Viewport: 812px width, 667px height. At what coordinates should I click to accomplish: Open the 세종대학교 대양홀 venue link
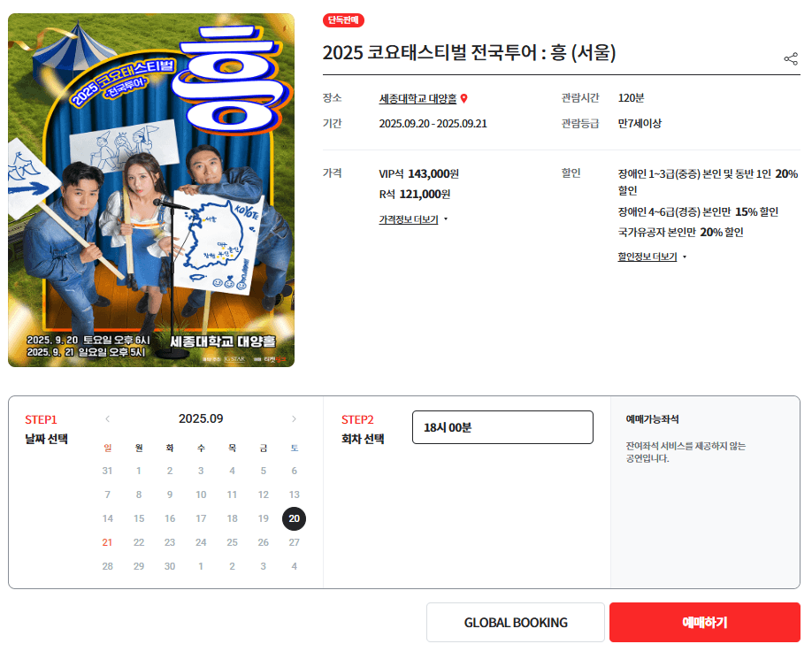click(417, 98)
